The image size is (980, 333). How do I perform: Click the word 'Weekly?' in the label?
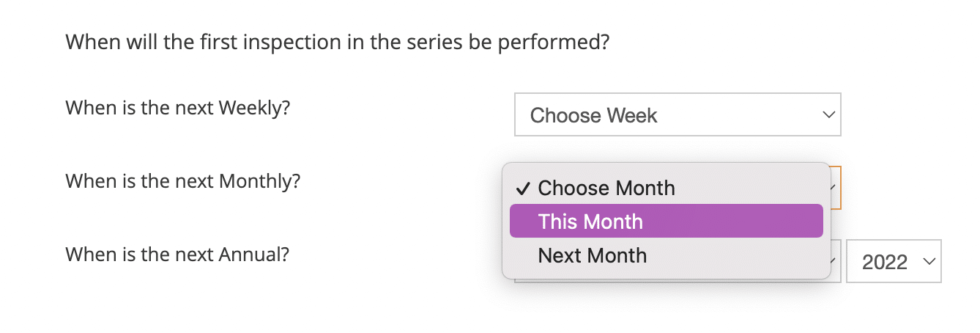[254, 108]
